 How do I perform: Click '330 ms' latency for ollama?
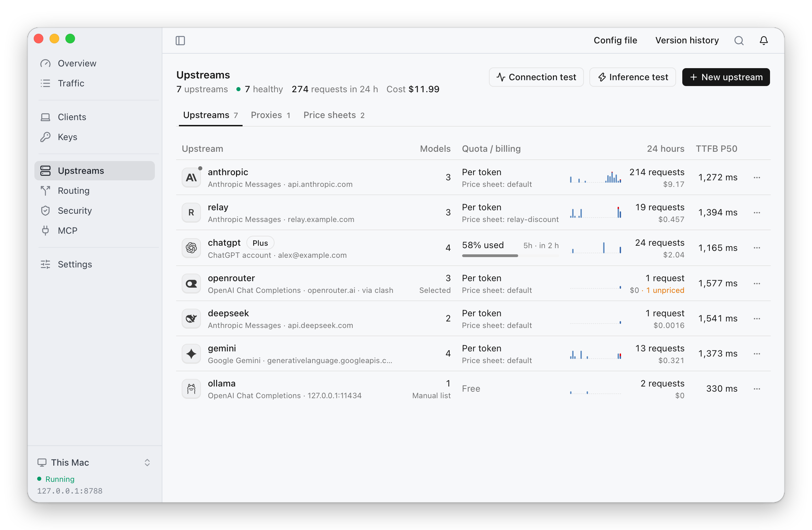tap(722, 389)
